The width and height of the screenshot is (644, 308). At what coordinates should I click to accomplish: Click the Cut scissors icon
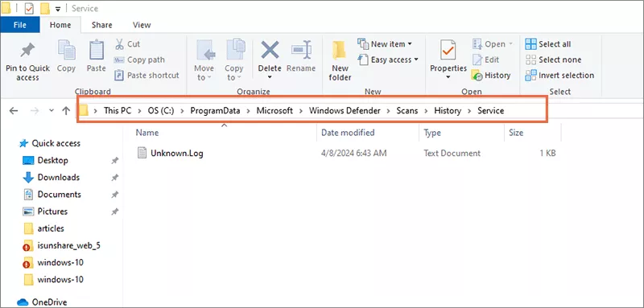[x=119, y=44]
